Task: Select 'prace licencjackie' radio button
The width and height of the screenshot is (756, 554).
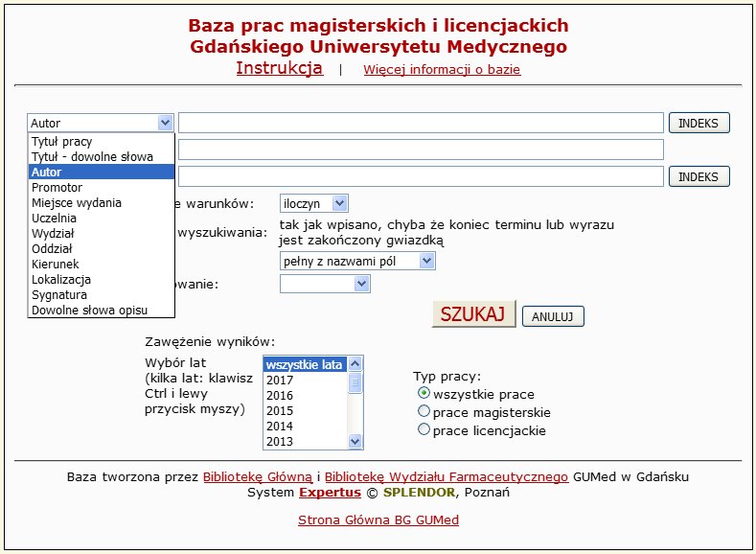Action: tap(424, 430)
